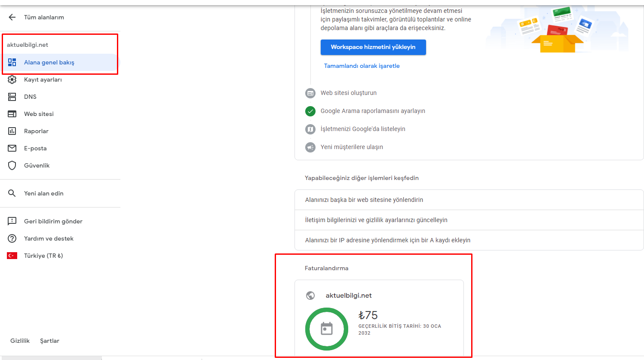Click the feedback speech bubble icon

pos(12,221)
